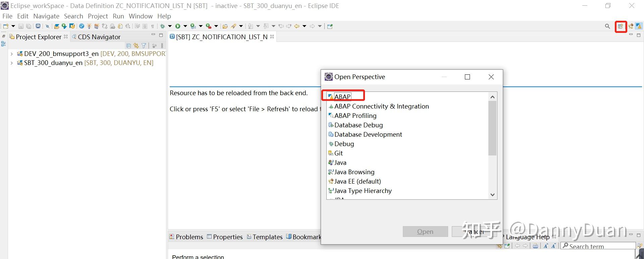
Task: Click the Search term input field
Action: coord(598,246)
